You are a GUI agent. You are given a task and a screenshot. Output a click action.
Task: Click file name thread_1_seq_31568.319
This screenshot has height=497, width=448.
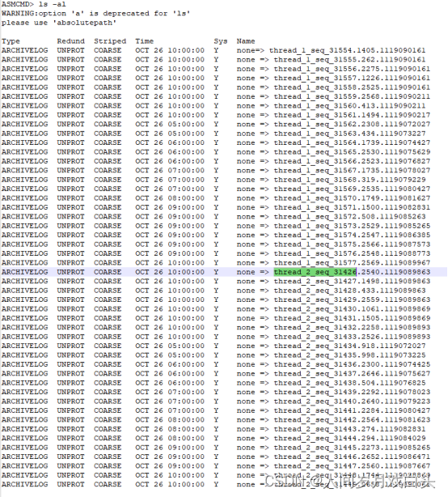click(349, 180)
